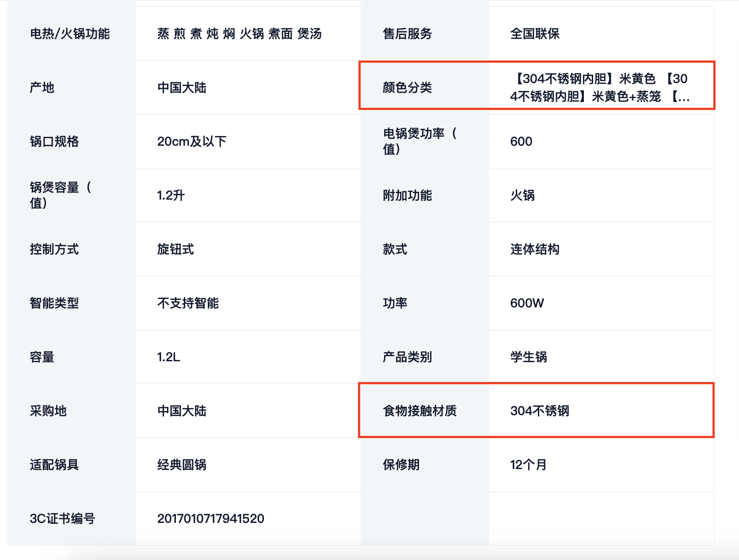Select certificate number 2017010717941520

pyautogui.click(x=211, y=518)
